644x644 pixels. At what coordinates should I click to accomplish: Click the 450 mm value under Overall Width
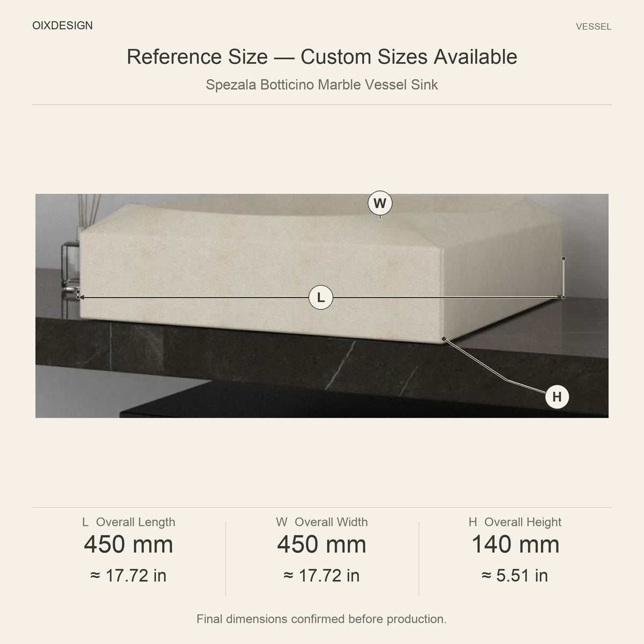[322, 545]
